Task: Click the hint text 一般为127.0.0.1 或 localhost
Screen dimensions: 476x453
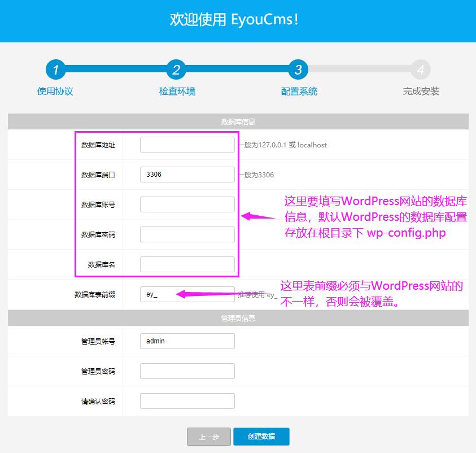Action: click(283, 145)
